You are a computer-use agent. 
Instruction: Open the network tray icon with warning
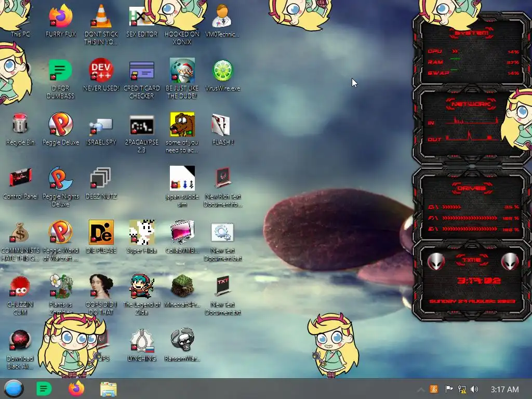coord(462,389)
